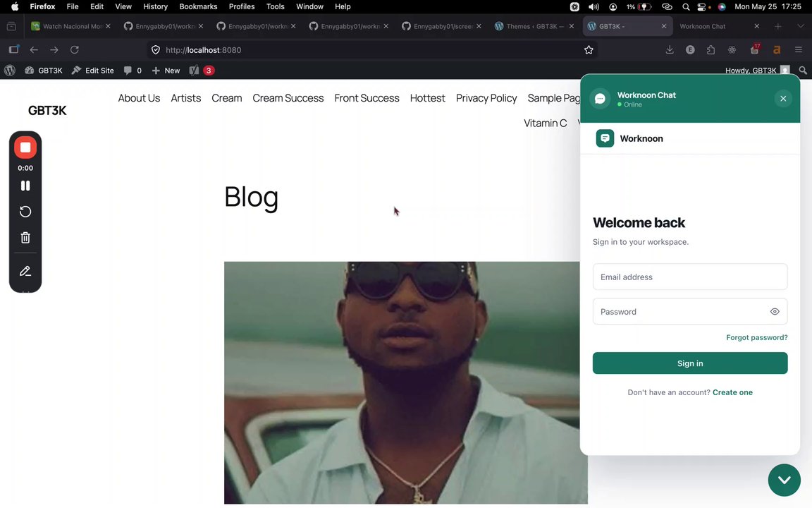Bookmark this page with star icon
Image resolution: width=812 pixels, height=508 pixels.
(x=589, y=50)
